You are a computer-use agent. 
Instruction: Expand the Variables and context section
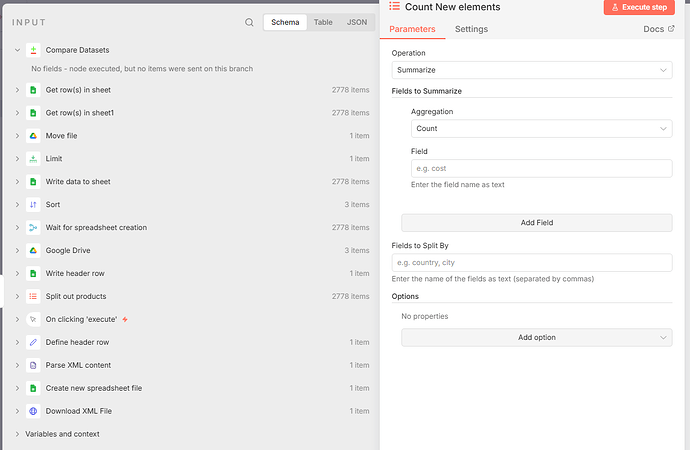17,434
